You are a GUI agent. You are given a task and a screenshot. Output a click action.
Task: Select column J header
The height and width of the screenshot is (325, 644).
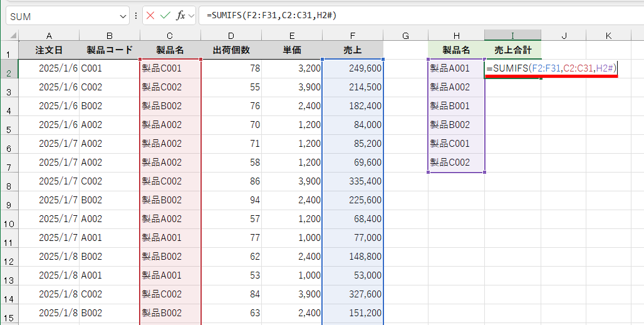pyautogui.click(x=564, y=36)
